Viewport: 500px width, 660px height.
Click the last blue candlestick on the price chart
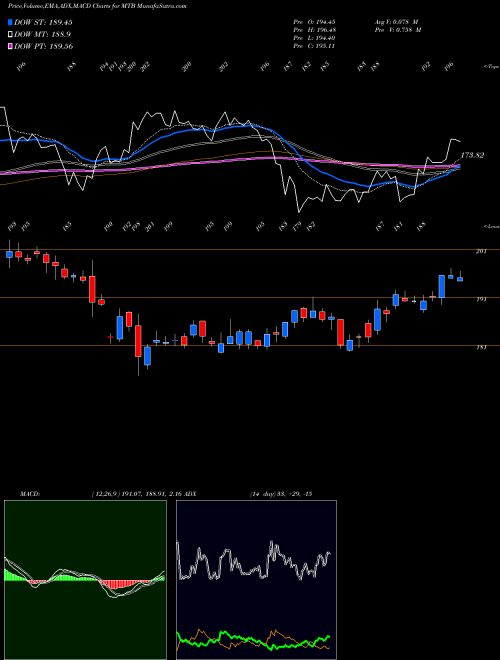click(460, 279)
